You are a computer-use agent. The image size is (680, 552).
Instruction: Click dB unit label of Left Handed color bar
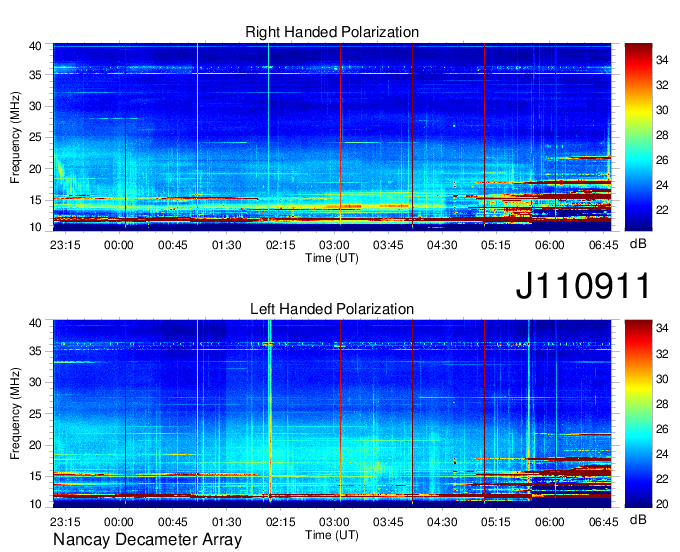point(638,520)
